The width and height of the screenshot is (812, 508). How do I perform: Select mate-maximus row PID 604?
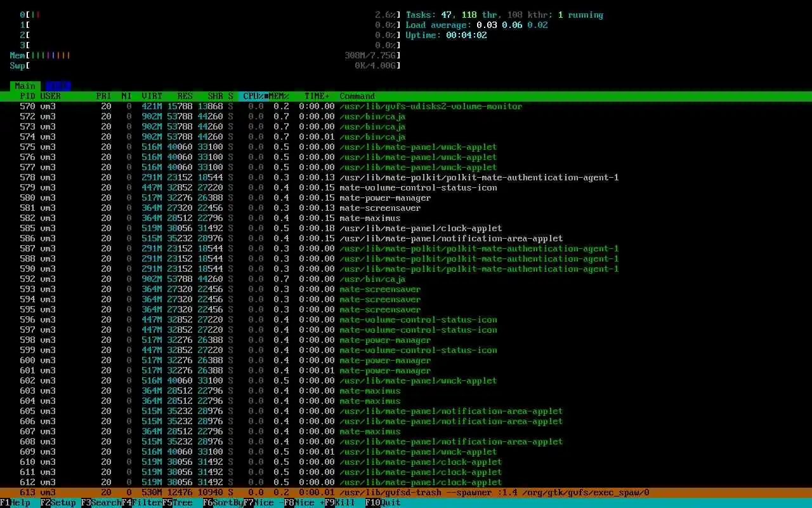point(406,401)
